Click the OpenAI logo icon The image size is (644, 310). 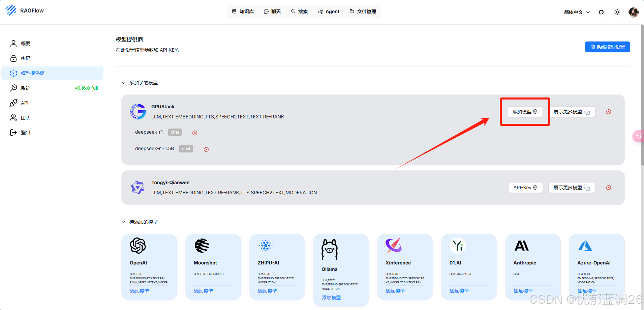(138, 246)
